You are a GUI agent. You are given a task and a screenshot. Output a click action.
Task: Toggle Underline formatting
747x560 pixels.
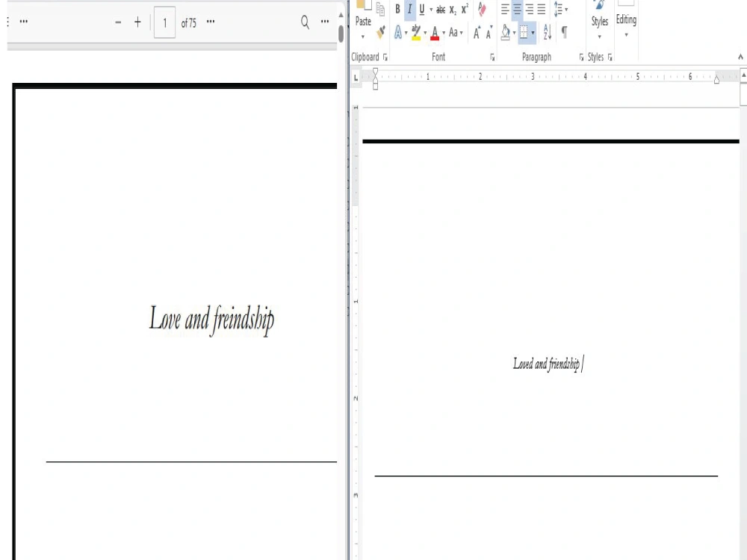point(421,9)
